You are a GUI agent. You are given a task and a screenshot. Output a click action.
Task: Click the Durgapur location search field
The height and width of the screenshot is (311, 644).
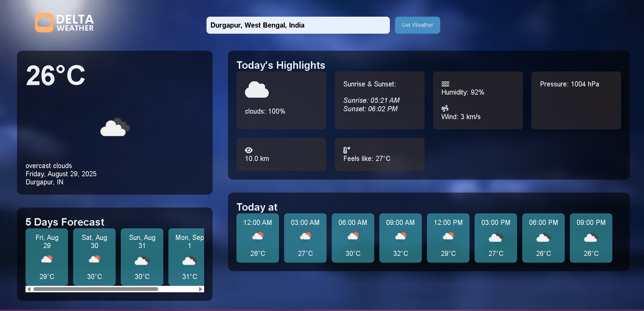pos(298,25)
